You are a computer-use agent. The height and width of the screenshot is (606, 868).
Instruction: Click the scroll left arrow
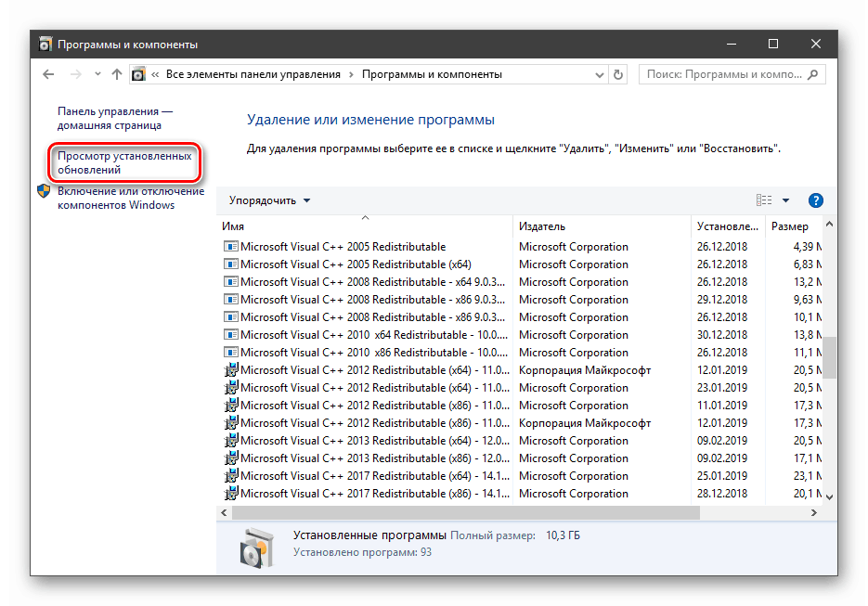(224, 513)
